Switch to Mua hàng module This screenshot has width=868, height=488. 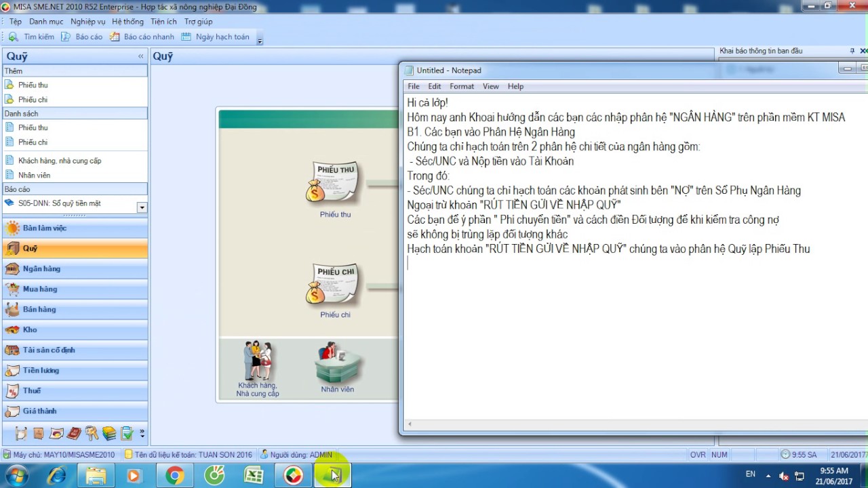(x=75, y=289)
